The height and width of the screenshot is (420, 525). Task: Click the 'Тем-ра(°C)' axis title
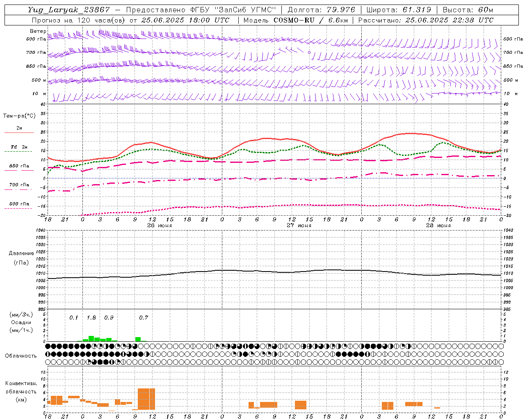[x=19, y=116]
